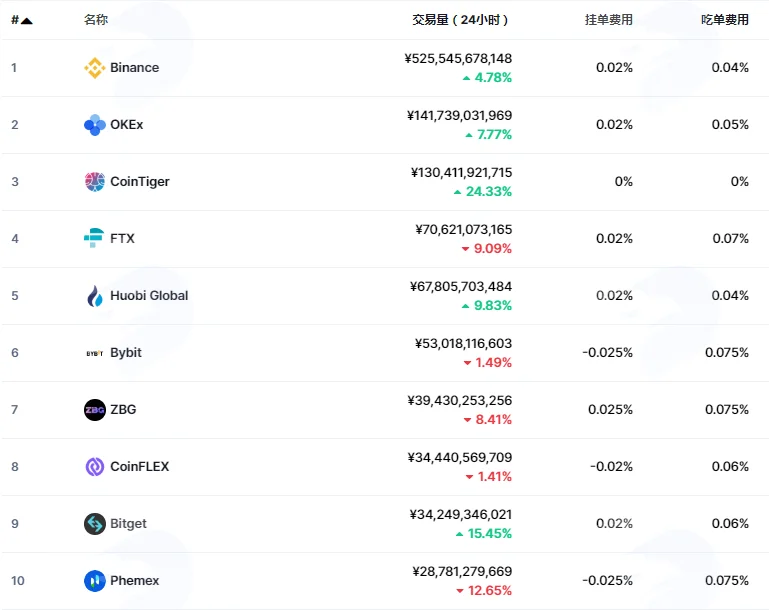Sort by the 挂单费用 column header
This screenshot has width=769, height=610.
coord(609,20)
